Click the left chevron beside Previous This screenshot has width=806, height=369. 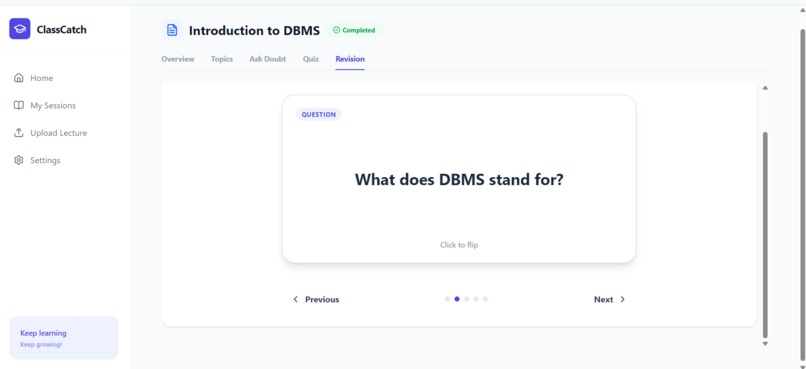[295, 299]
